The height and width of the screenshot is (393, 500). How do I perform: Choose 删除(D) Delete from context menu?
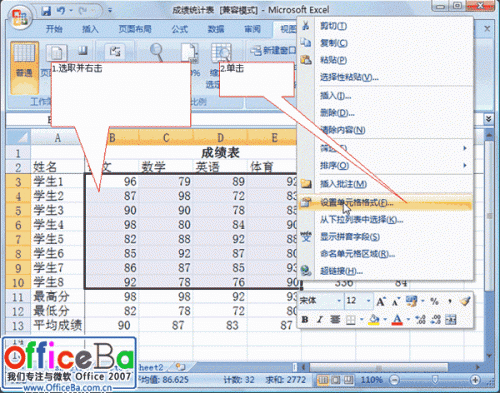385,113
